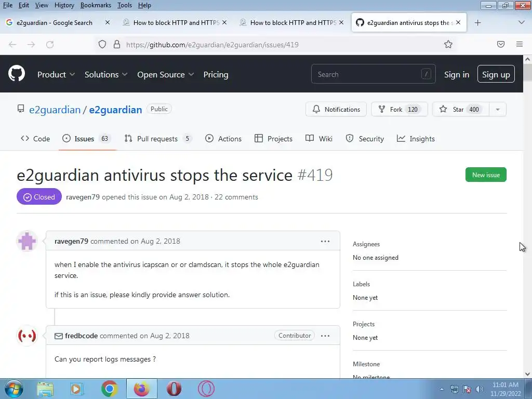Click the Pricing link

point(216,74)
